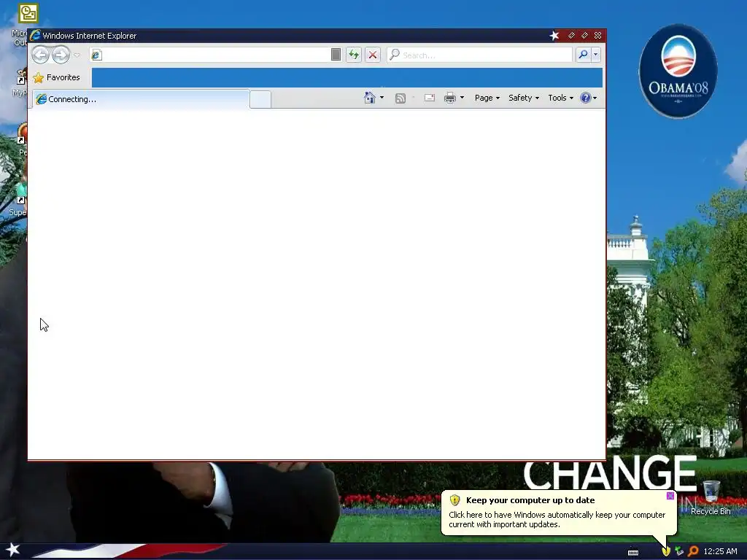The image size is (747, 560).
Task: Expand the Print dropdown arrow
Action: pos(462,98)
